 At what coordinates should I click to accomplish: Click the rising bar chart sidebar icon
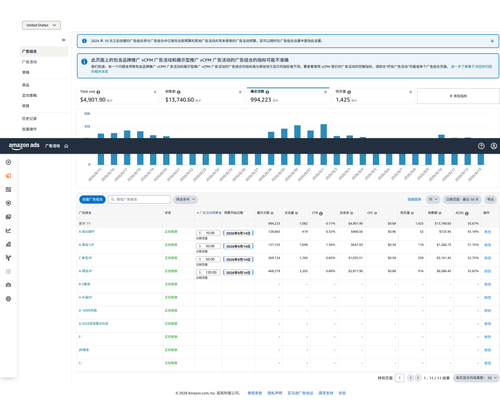click(9, 244)
